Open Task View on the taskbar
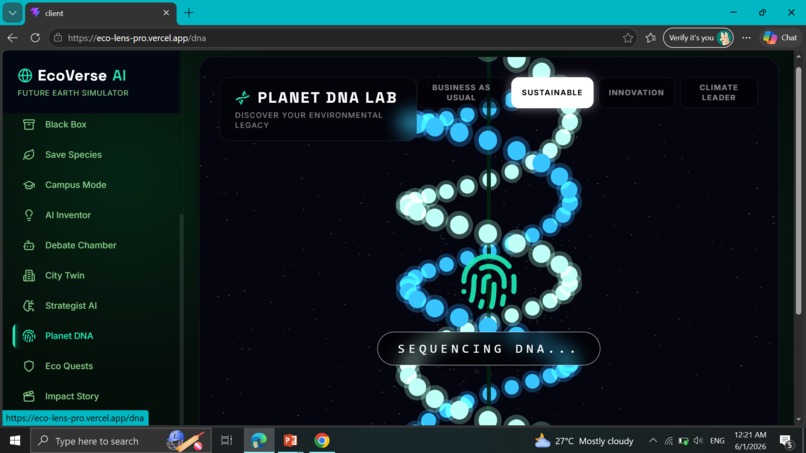806x453 pixels. 226,441
